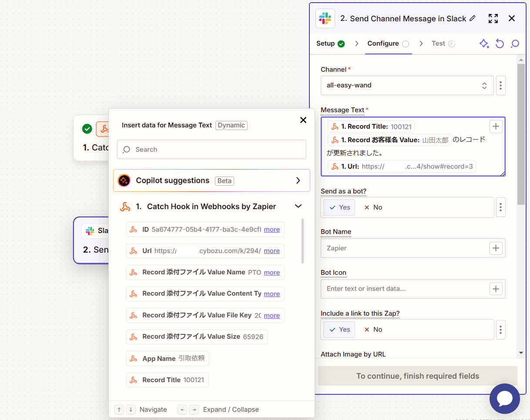The image size is (530, 420).
Task: Click the plus button in Message Text field
Action: point(496,127)
